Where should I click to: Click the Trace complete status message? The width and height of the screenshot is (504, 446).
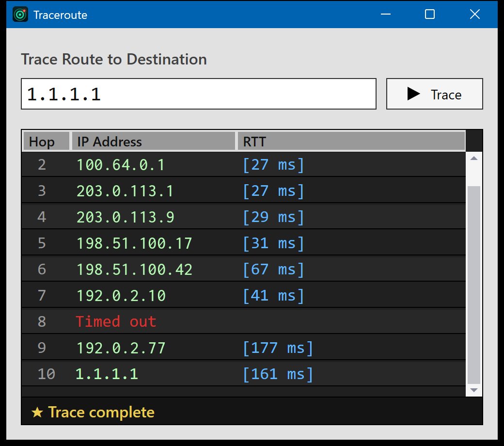101,412
